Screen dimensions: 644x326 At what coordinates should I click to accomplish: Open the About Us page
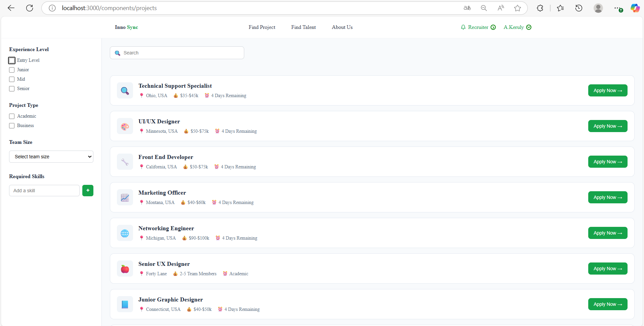[342, 27]
